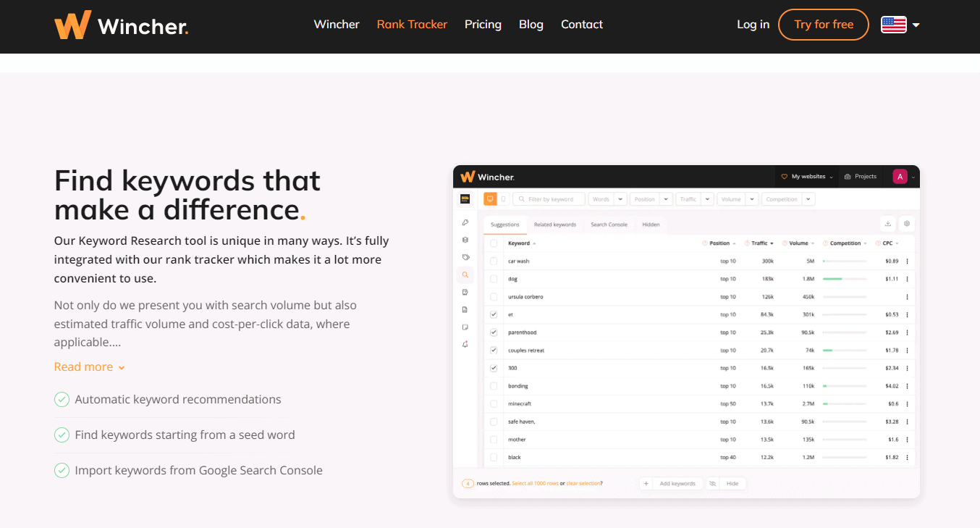
Task: Click the Add keywords button
Action: [670, 484]
